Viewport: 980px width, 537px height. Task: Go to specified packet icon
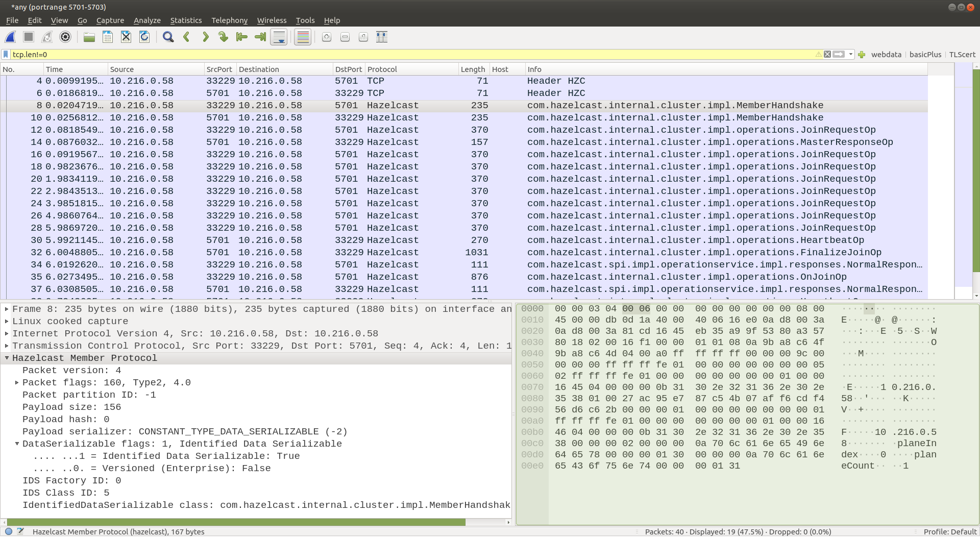click(x=223, y=37)
